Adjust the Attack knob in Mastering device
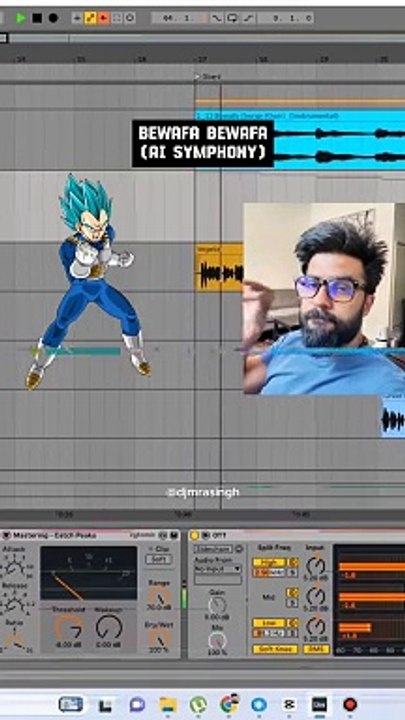Viewport: 405px width, 720px height. coord(17,566)
